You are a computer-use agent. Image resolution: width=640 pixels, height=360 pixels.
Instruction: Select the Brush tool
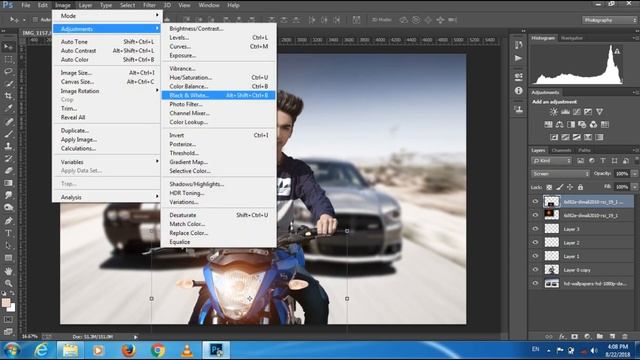click(8, 134)
